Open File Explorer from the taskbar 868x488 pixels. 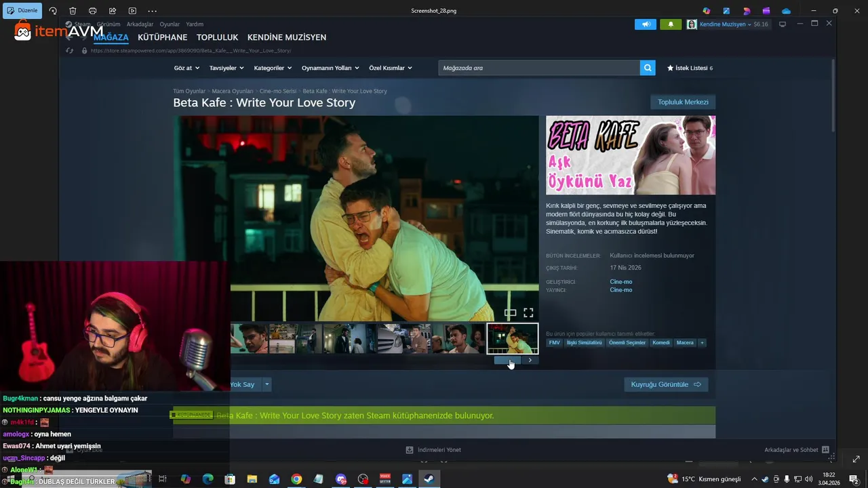click(x=252, y=479)
